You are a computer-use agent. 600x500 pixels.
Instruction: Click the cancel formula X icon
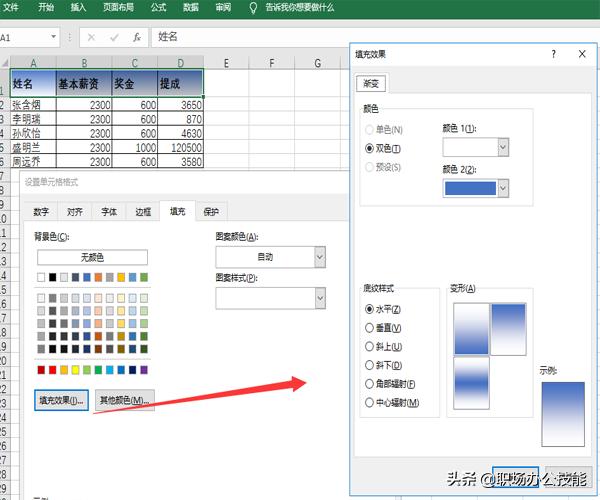[x=91, y=37]
